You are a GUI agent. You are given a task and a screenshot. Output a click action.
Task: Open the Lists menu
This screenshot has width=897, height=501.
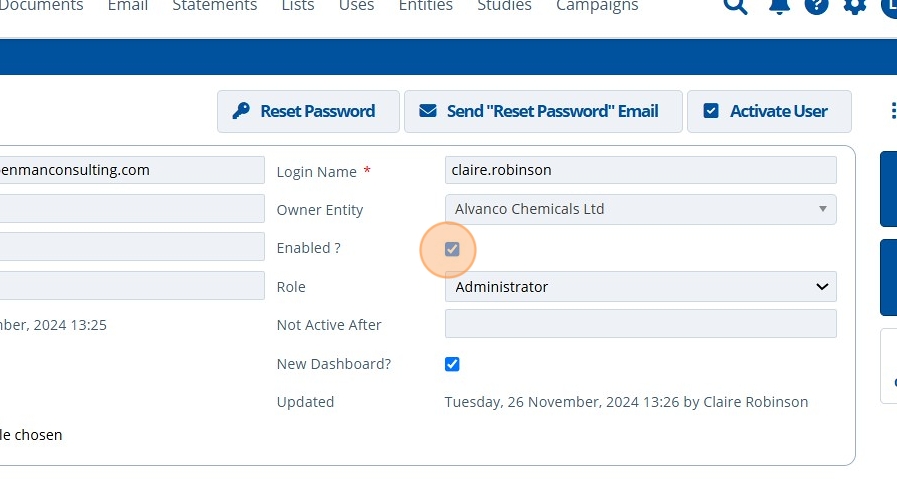point(298,6)
